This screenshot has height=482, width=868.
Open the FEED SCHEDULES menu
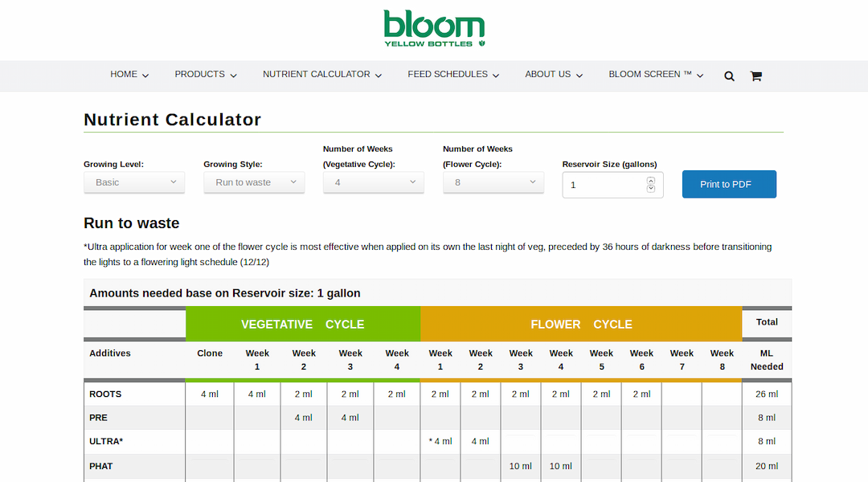(x=453, y=75)
